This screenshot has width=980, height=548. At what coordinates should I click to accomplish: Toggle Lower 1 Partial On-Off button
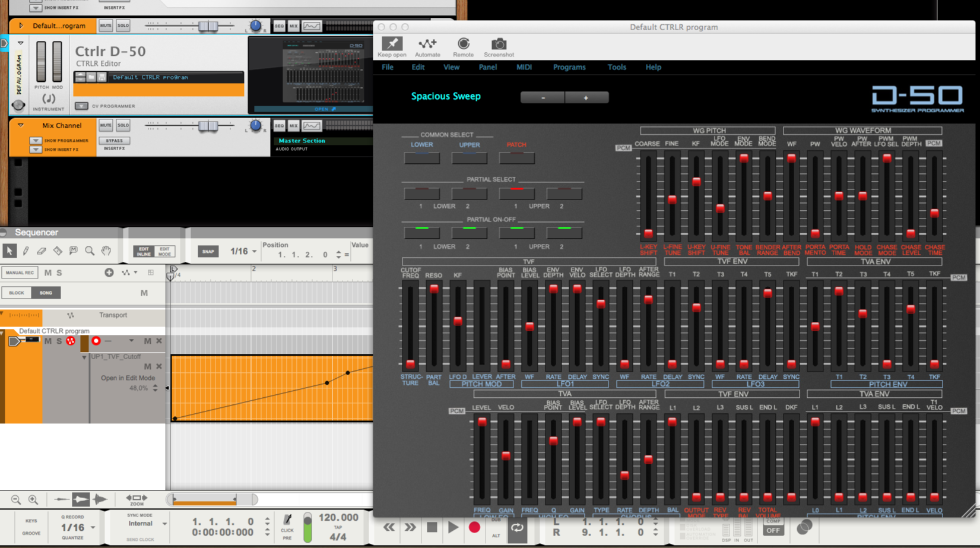pos(422,233)
